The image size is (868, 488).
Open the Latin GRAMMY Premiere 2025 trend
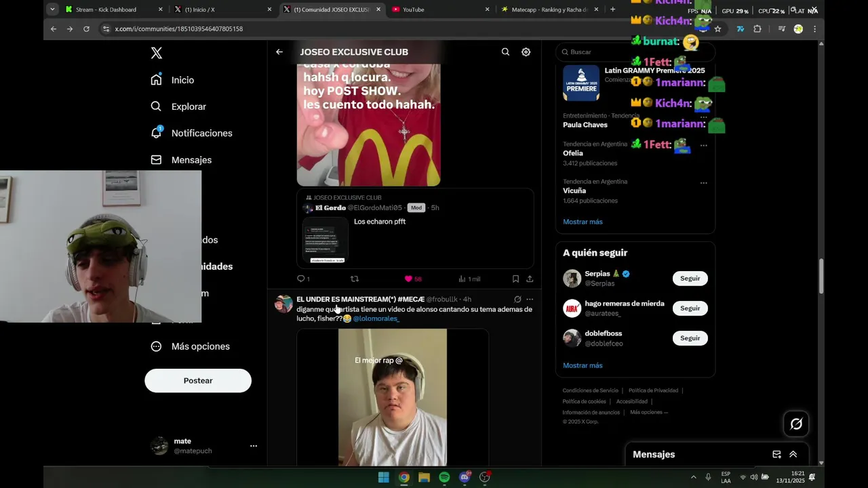pyautogui.click(x=635, y=83)
